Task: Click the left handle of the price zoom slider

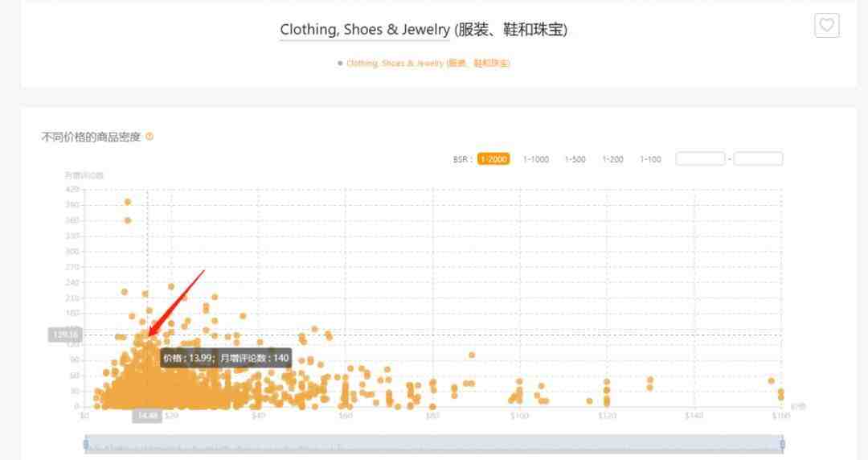Action: 86,444
